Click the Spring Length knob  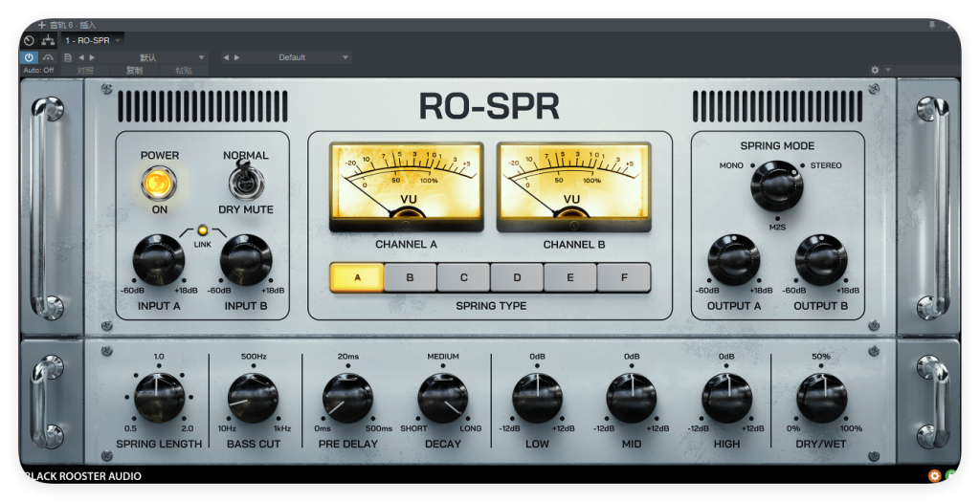(159, 398)
